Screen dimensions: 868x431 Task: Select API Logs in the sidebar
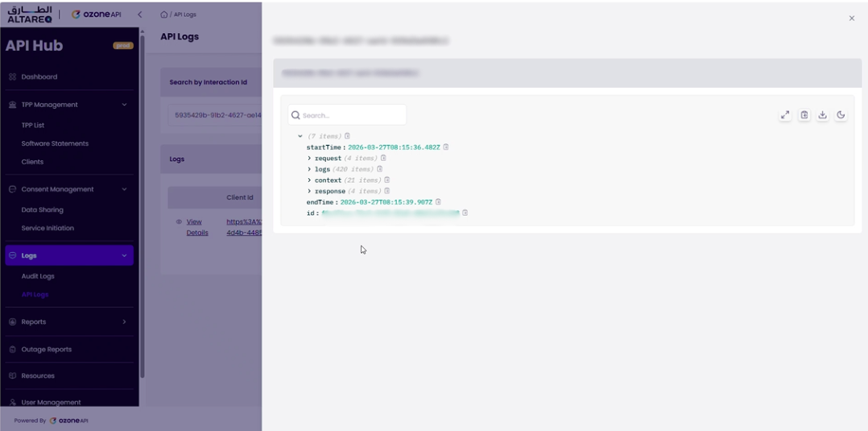[x=35, y=295]
